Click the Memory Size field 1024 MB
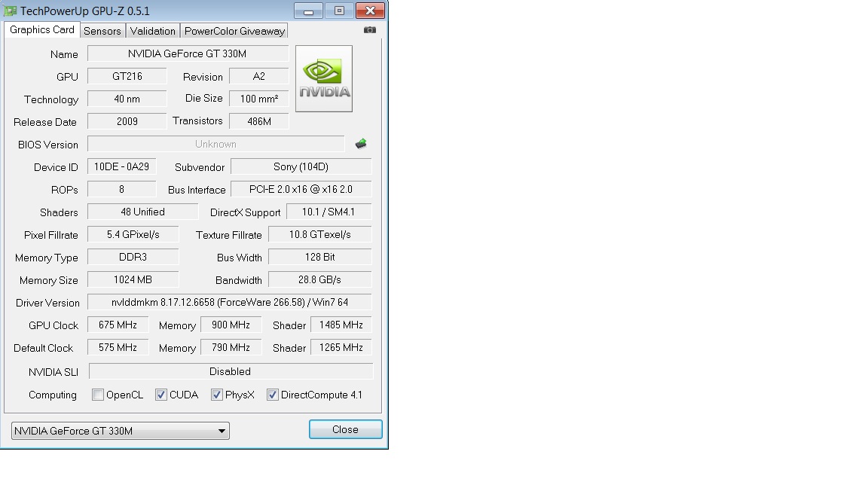 tap(133, 280)
